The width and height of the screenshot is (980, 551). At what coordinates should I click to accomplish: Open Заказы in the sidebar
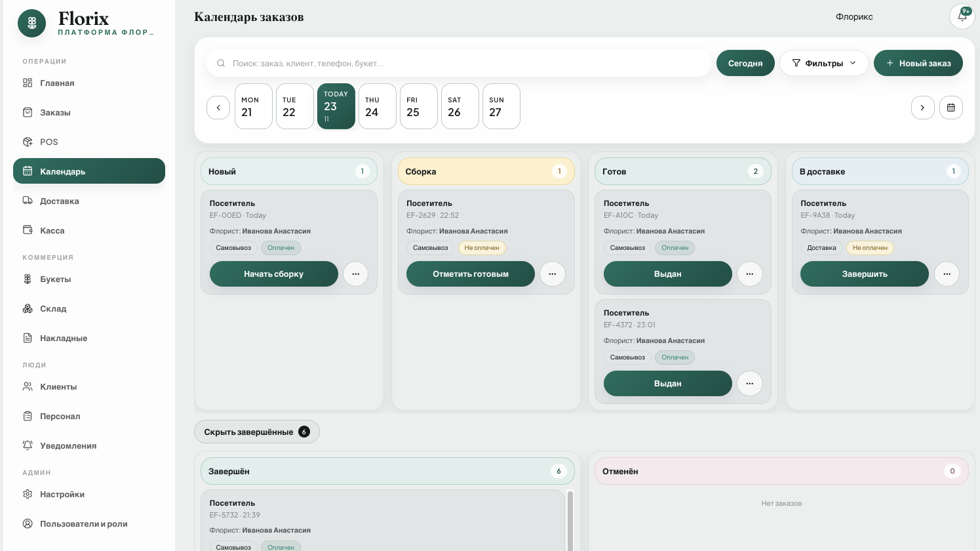point(89,113)
